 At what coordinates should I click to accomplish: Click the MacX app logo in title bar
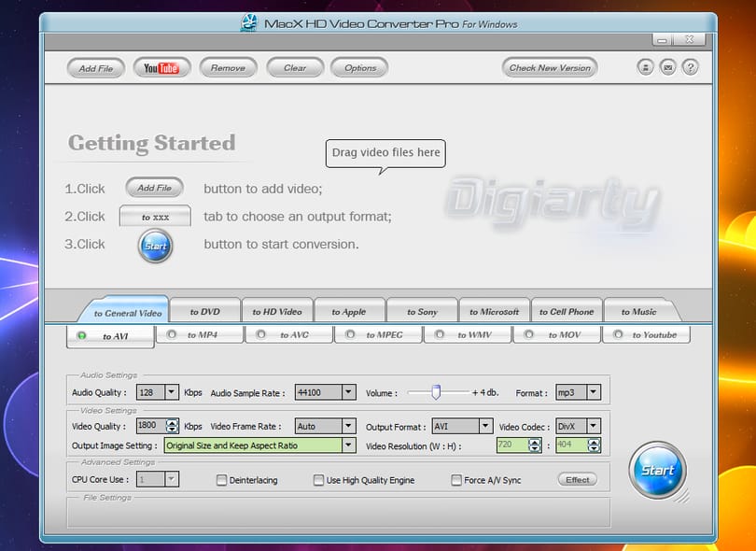(x=249, y=22)
